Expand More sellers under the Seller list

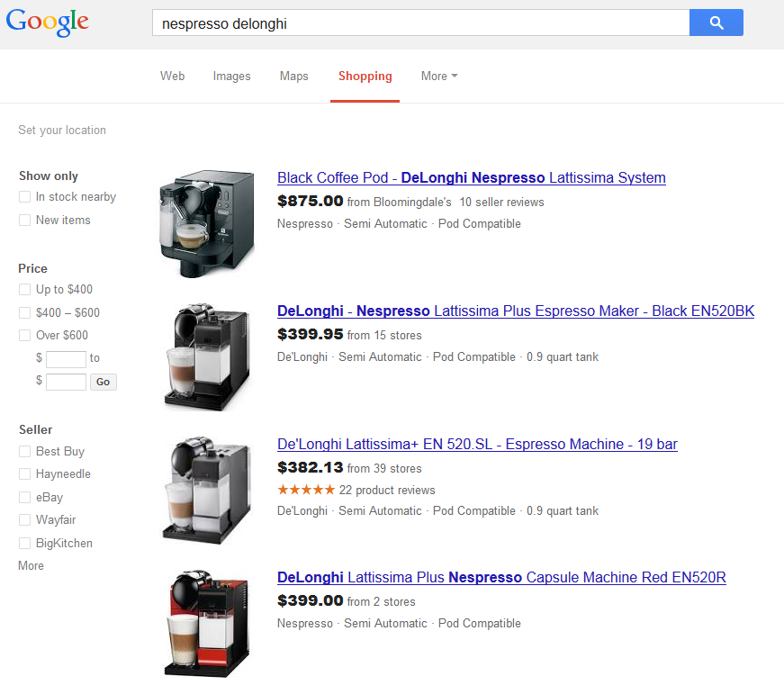[x=31, y=566]
